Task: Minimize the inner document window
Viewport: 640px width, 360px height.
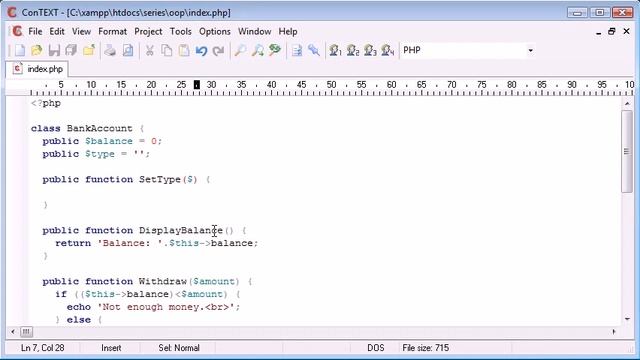Action: 598,32
